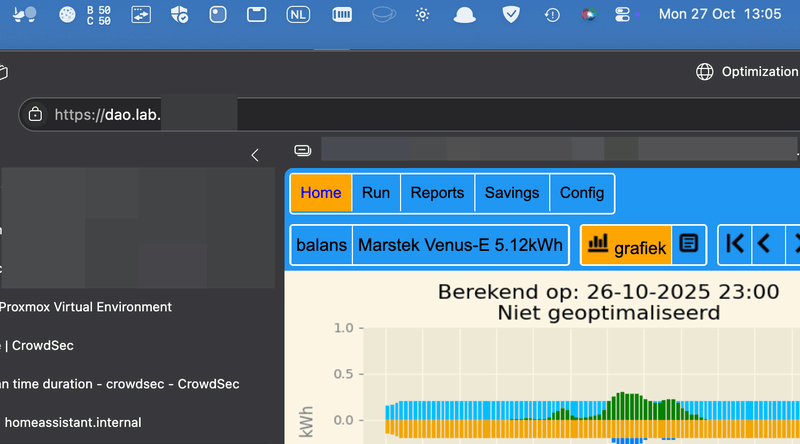Image resolution: width=800 pixels, height=444 pixels.
Task: Click the shield checkmark menu bar icon
Action: coord(511,15)
